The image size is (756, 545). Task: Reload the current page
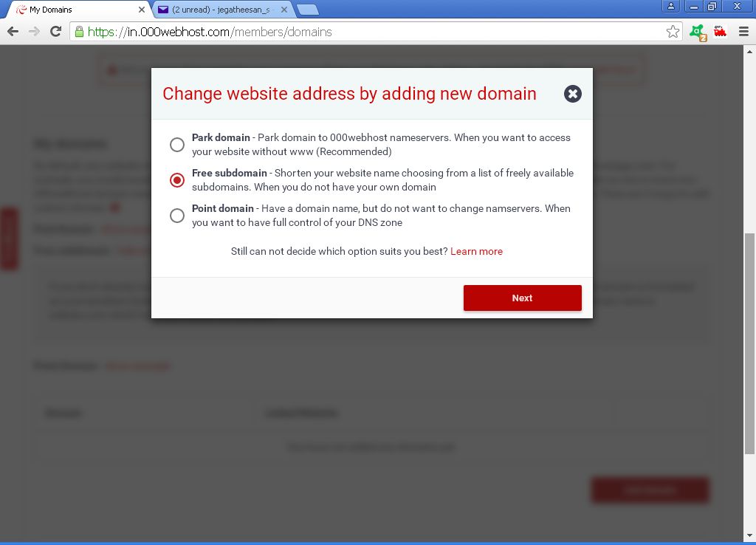click(56, 32)
